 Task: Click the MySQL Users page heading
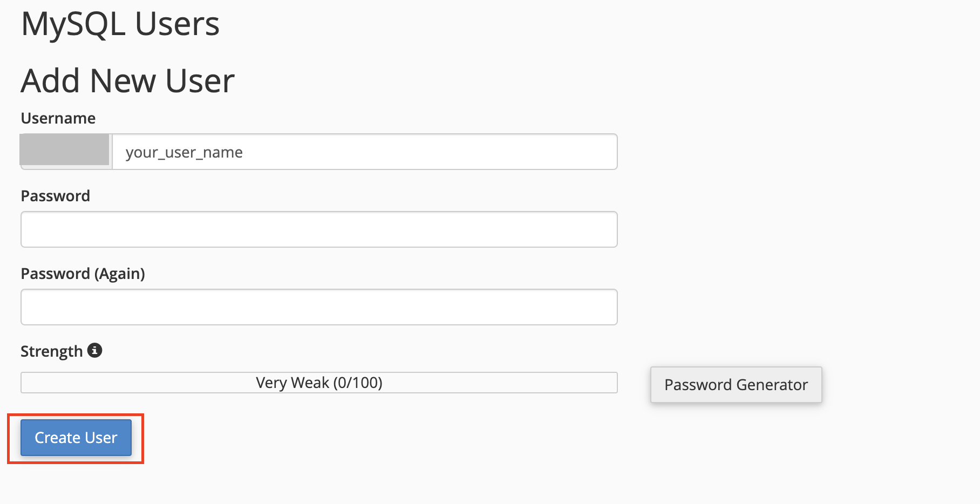(120, 24)
